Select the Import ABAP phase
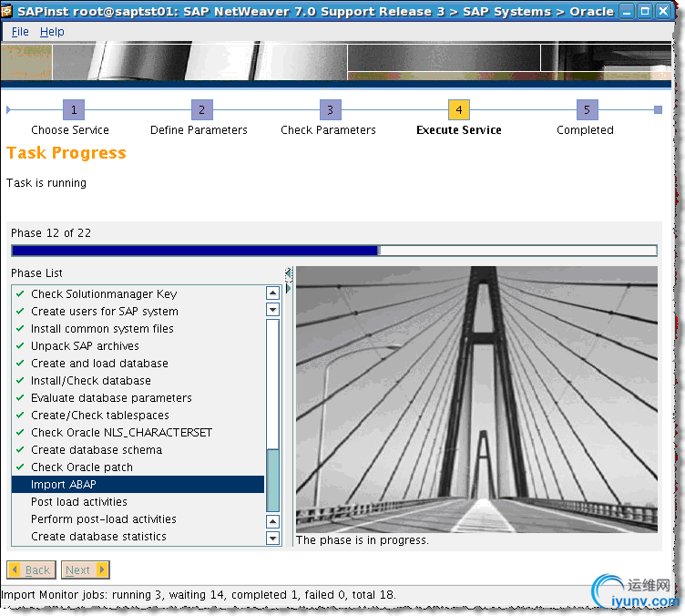The width and height of the screenshot is (685, 616). [x=138, y=484]
